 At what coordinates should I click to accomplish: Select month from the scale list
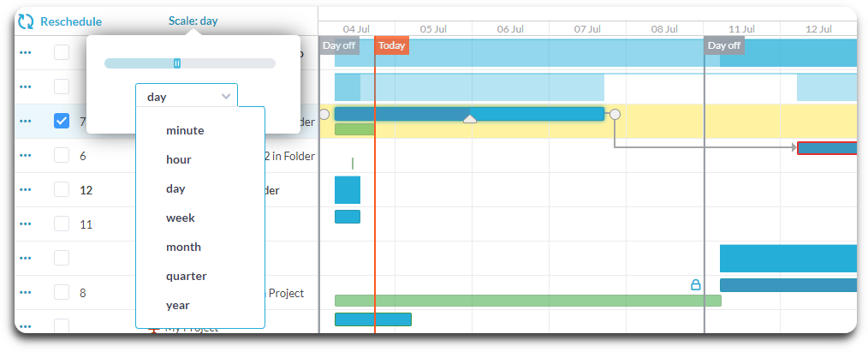pyautogui.click(x=183, y=248)
